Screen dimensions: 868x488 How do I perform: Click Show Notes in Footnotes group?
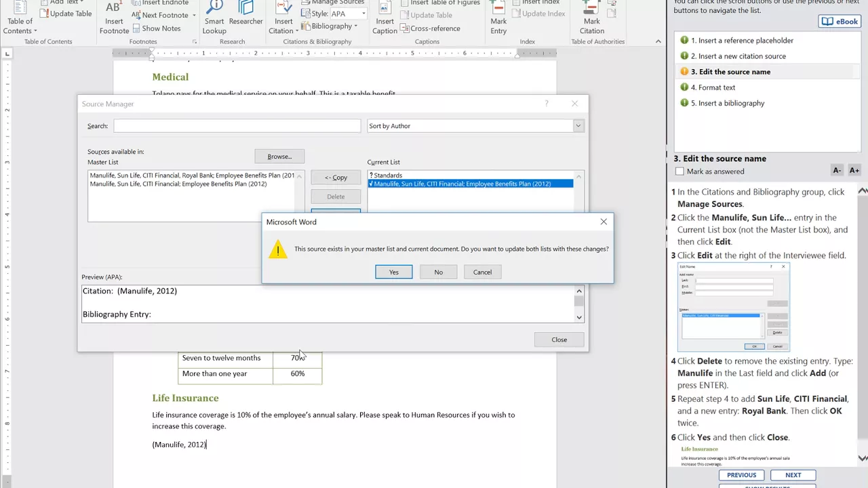click(x=157, y=28)
